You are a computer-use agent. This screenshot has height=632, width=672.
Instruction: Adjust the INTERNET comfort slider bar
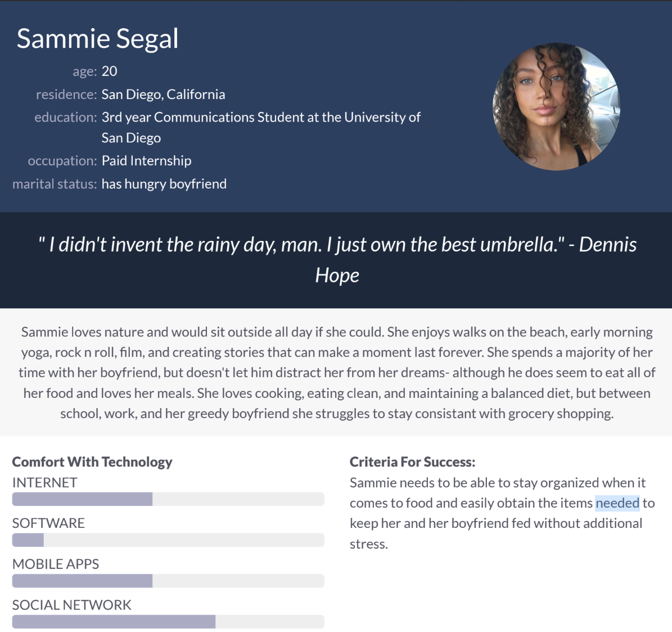[168, 499]
